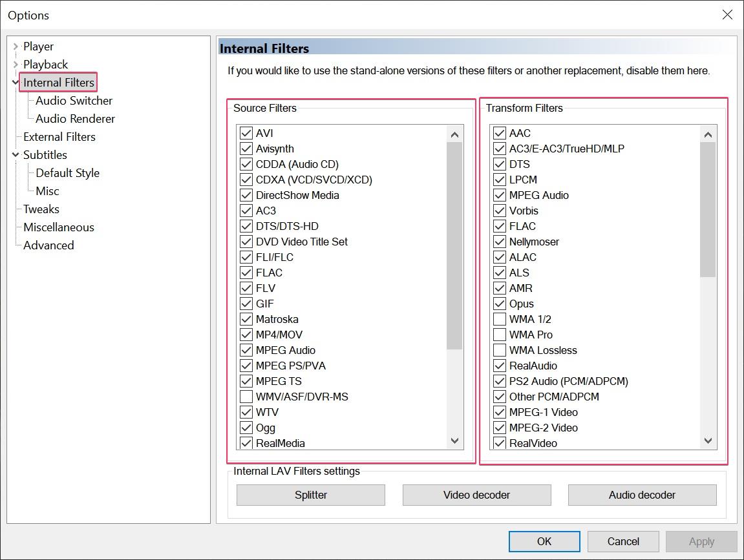Disable DTS/DTS-HD source filter
This screenshot has height=560, width=744.
click(x=246, y=226)
